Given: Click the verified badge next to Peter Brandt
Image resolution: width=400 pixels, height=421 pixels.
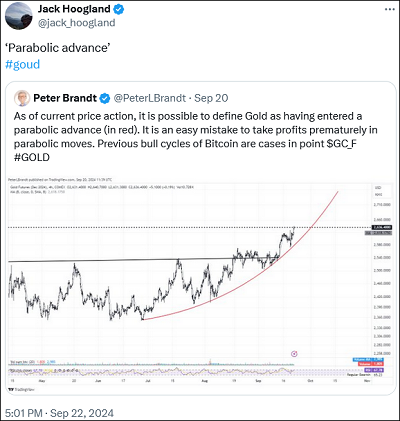Looking at the screenshot, I should tap(105, 98).
